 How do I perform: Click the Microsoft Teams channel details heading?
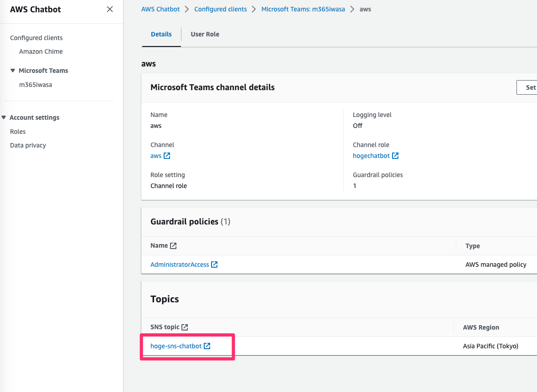tap(212, 87)
